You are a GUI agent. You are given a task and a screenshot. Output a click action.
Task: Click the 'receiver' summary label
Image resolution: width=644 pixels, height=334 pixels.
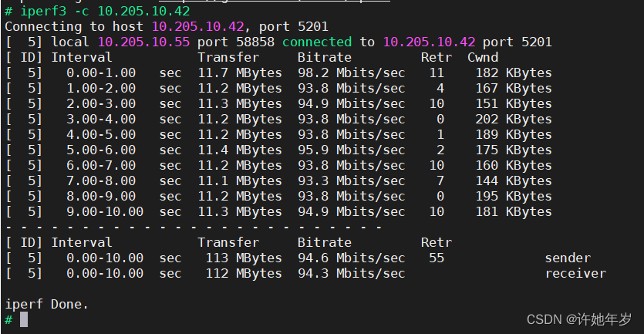(575, 273)
